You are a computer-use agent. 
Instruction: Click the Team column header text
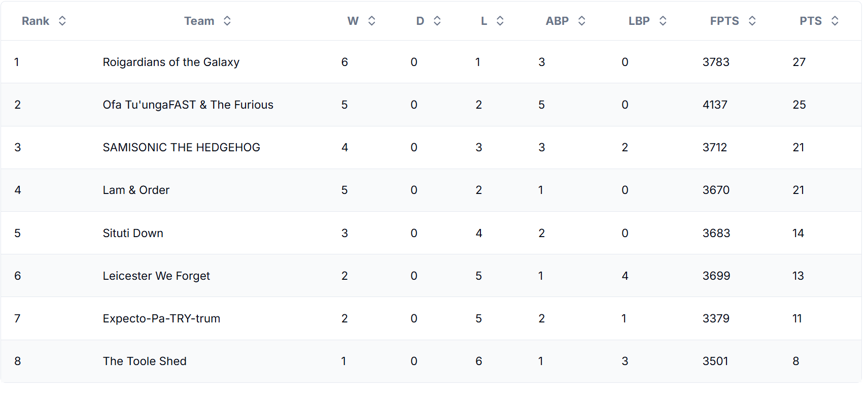(199, 21)
